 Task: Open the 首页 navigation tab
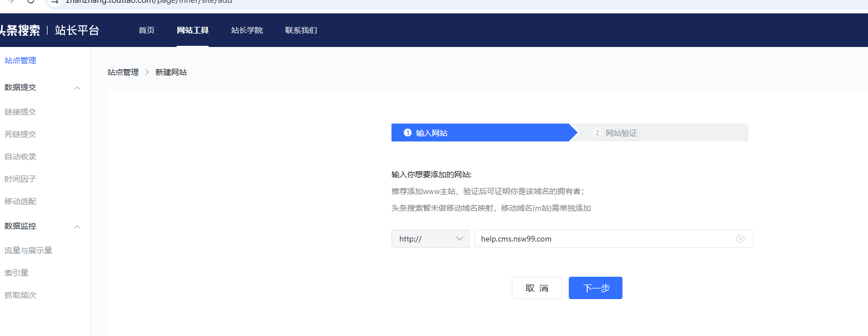coord(147,30)
